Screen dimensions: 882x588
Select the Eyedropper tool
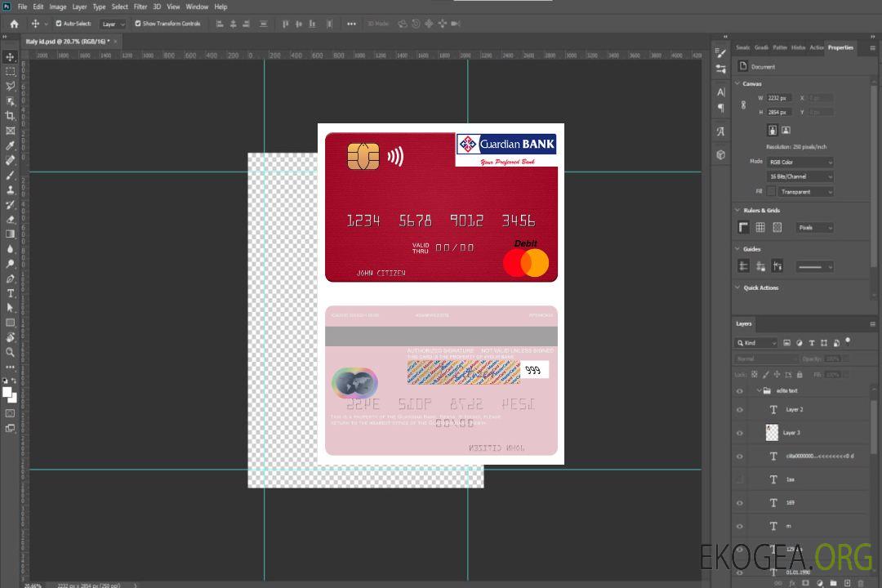click(10, 145)
